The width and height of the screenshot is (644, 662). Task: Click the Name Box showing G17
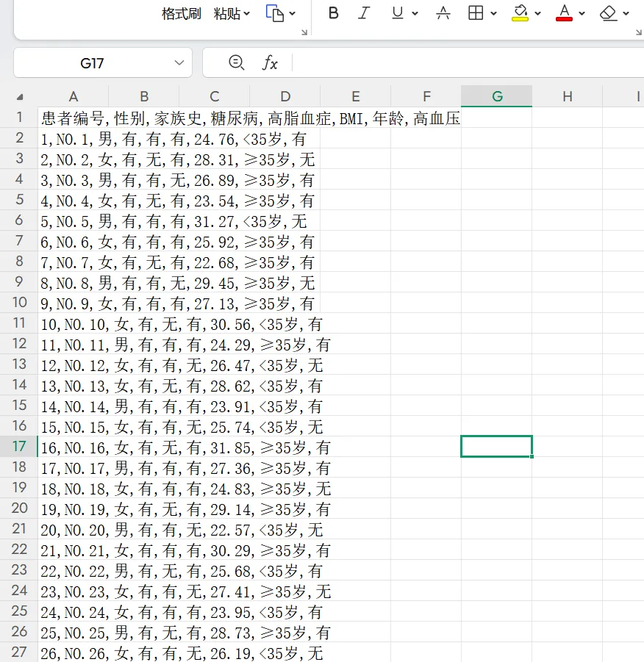92,63
